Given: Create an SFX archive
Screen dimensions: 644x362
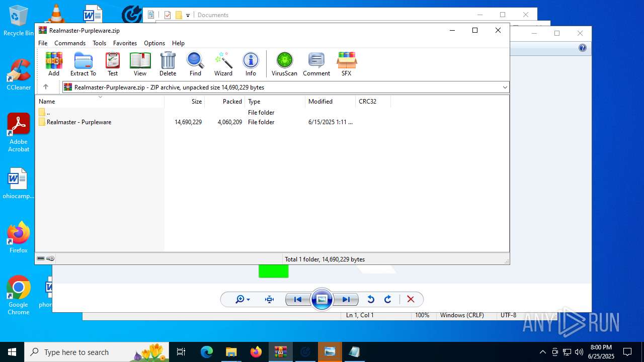Looking at the screenshot, I should click(346, 64).
